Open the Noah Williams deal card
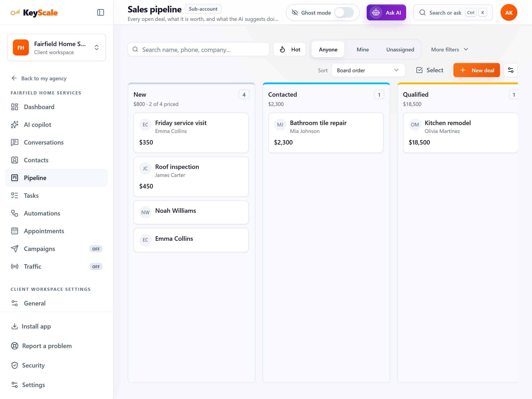The height and width of the screenshot is (399, 532). point(191,212)
